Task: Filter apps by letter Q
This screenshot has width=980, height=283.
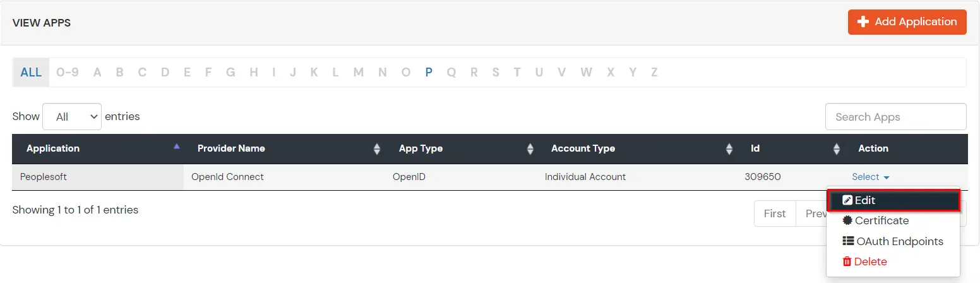Action: pos(451,72)
